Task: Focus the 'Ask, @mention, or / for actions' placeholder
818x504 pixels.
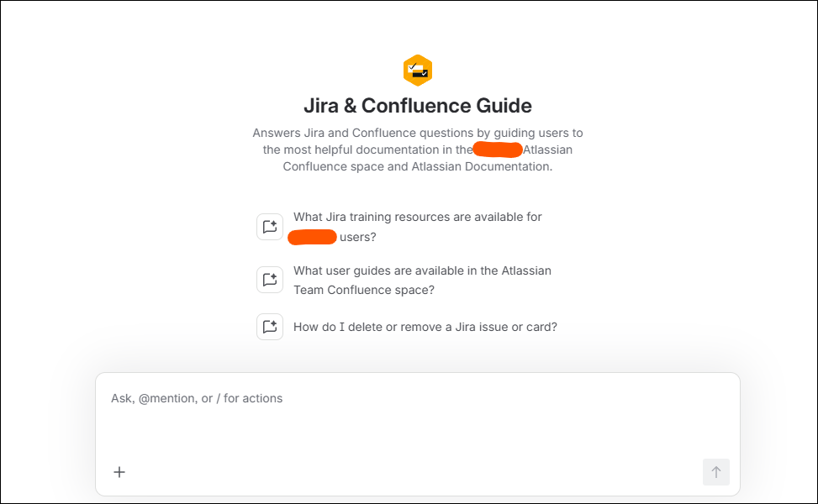Action: coord(197,398)
